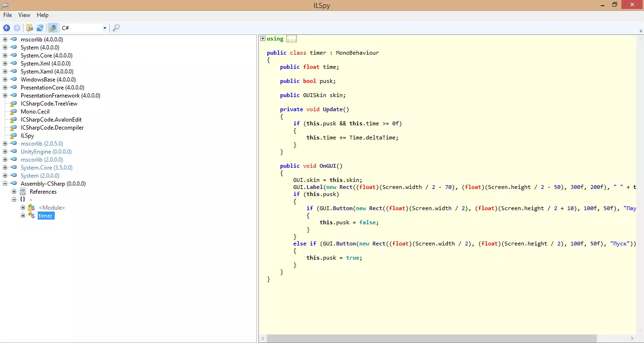Select the ICSharpCode.Decompiler assembly
644x343 pixels.
pos(52,128)
